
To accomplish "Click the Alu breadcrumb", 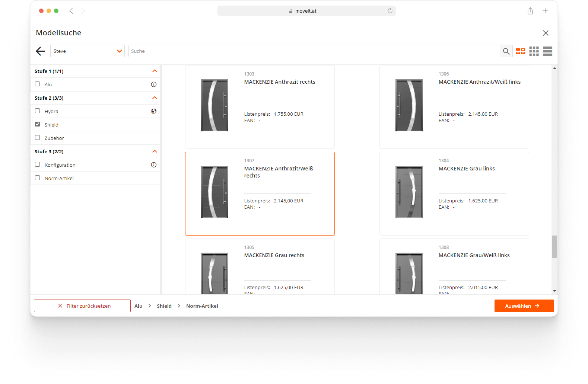I will click(x=139, y=306).
